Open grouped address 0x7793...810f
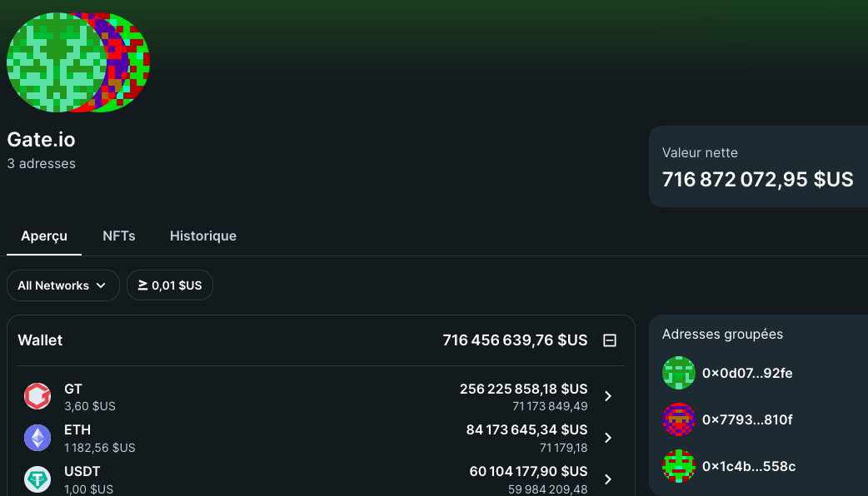This screenshot has width=868, height=496. (x=746, y=419)
